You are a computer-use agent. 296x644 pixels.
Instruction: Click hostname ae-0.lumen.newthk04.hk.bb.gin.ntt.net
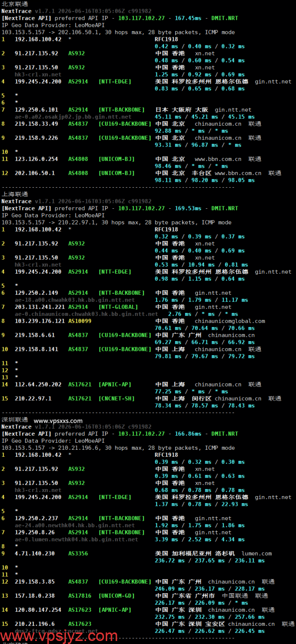76,539
